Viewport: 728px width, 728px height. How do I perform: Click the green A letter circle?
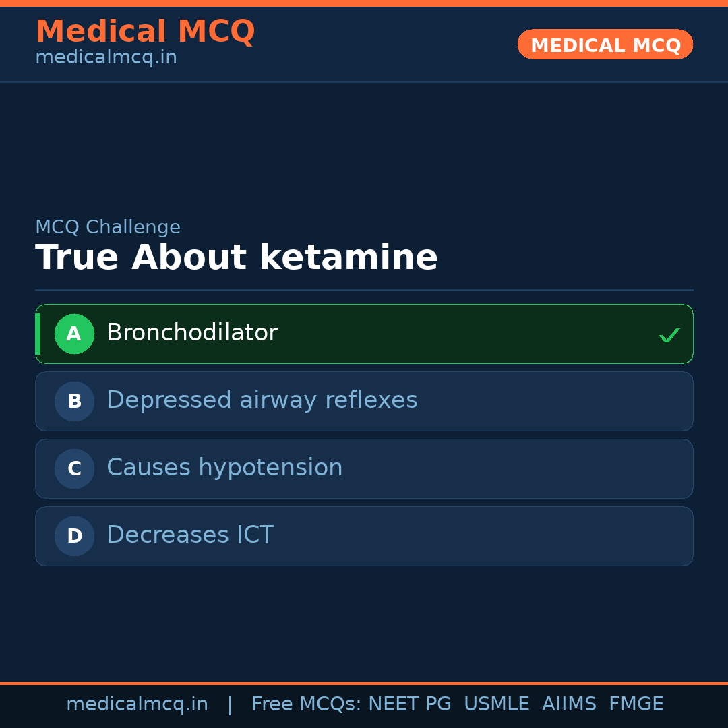[x=74, y=334]
